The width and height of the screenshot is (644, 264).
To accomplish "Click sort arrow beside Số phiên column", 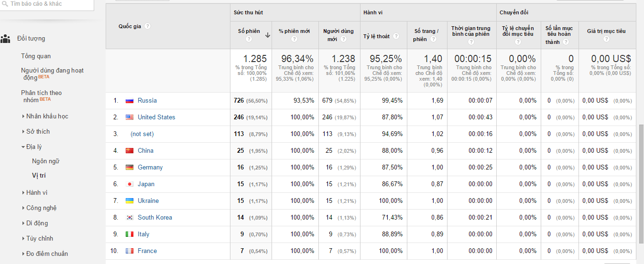I will tap(268, 35).
